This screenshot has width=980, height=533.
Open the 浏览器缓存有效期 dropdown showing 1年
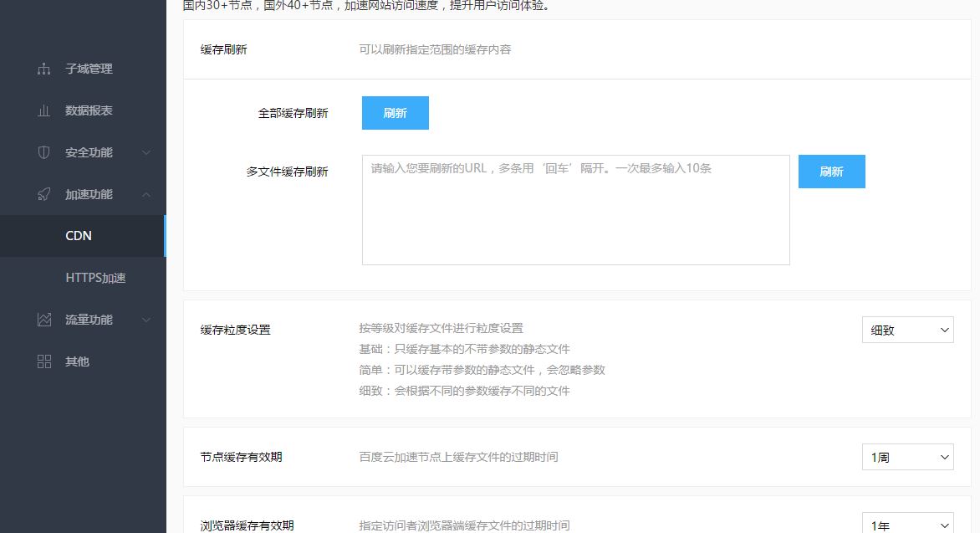pyautogui.click(x=907, y=524)
